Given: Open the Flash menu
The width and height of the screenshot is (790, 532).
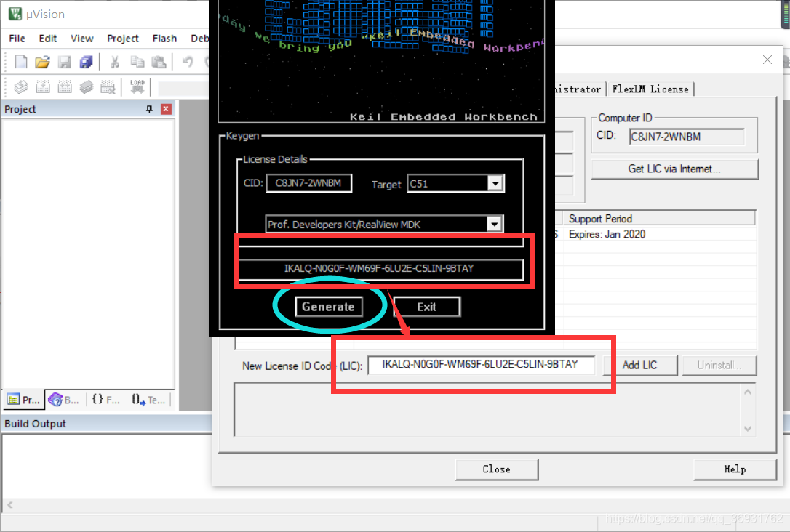Looking at the screenshot, I should (x=164, y=39).
